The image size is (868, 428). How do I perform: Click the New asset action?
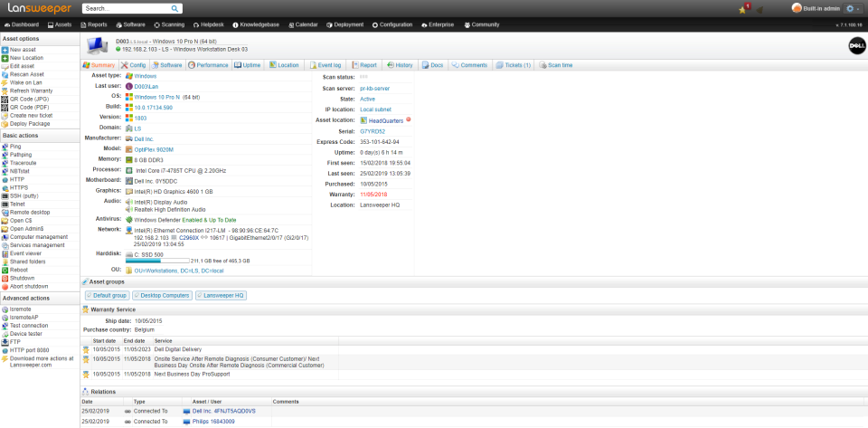[x=22, y=50]
